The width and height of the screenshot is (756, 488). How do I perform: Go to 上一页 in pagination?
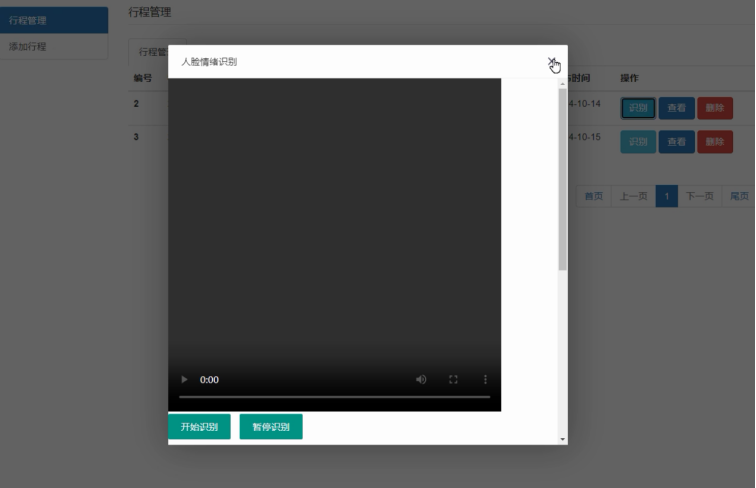pos(634,196)
